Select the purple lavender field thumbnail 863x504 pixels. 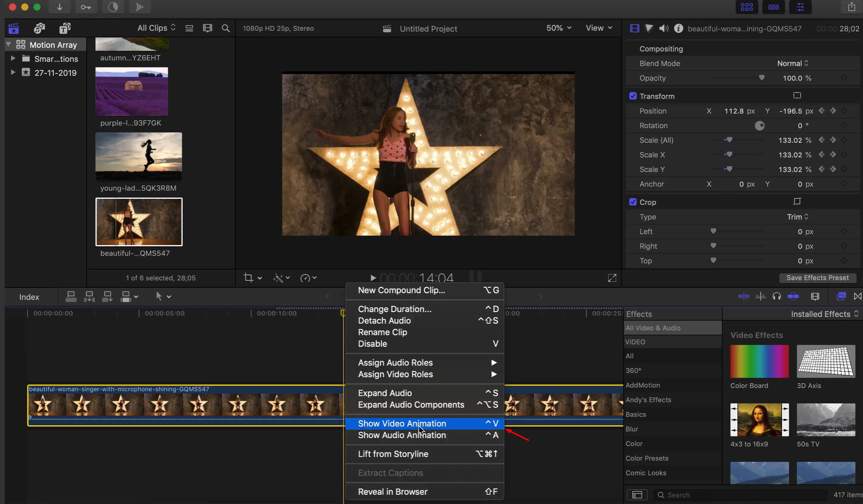pos(132,92)
